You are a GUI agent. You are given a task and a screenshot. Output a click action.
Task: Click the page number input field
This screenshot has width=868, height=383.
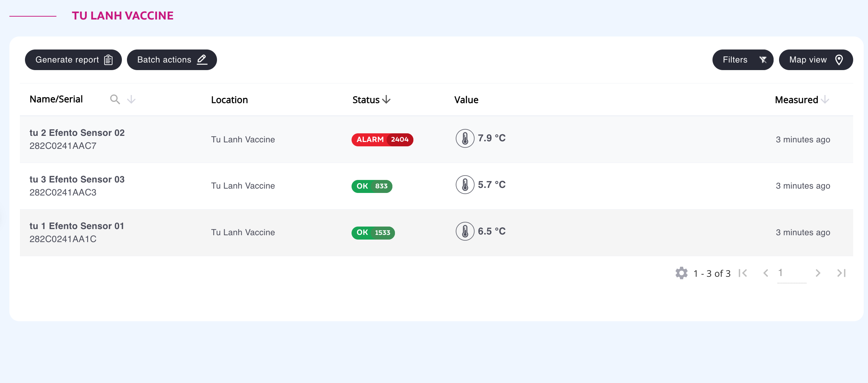792,273
